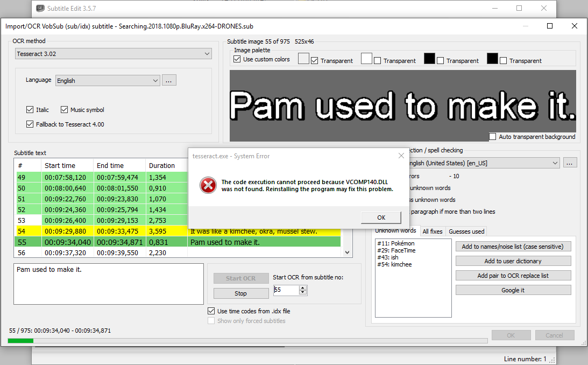Viewport: 588px width, 365px height.
Task: Click Add to names/noise list button
Action: pyautogui.click(x=513, y=247)
